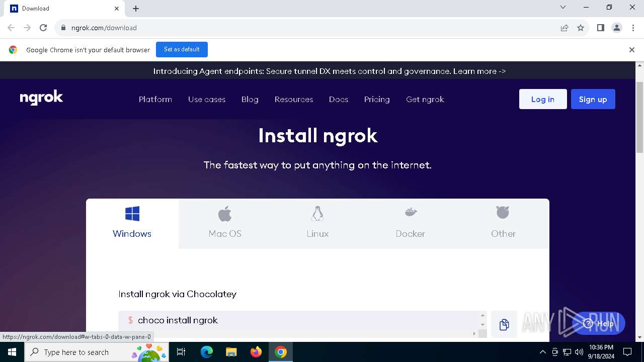Open the Docker platform tab
The image size is (644, 362).
point(410,223)
